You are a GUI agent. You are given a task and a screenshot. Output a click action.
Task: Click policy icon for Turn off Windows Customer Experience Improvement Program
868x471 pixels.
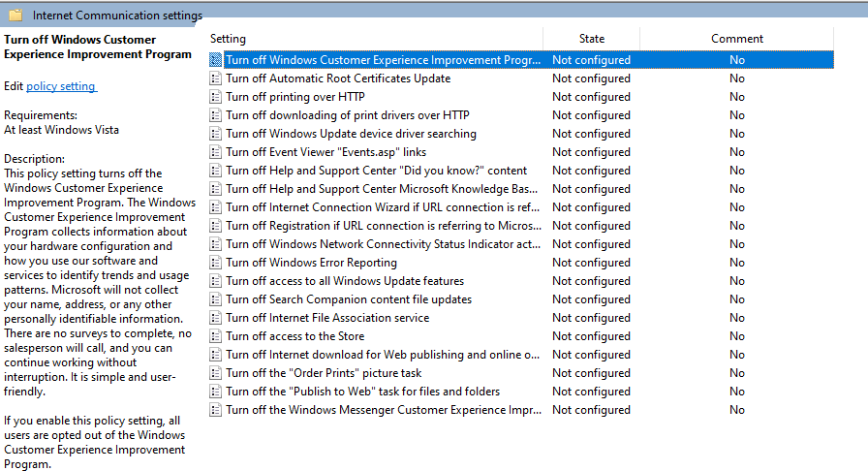point(215,60)
